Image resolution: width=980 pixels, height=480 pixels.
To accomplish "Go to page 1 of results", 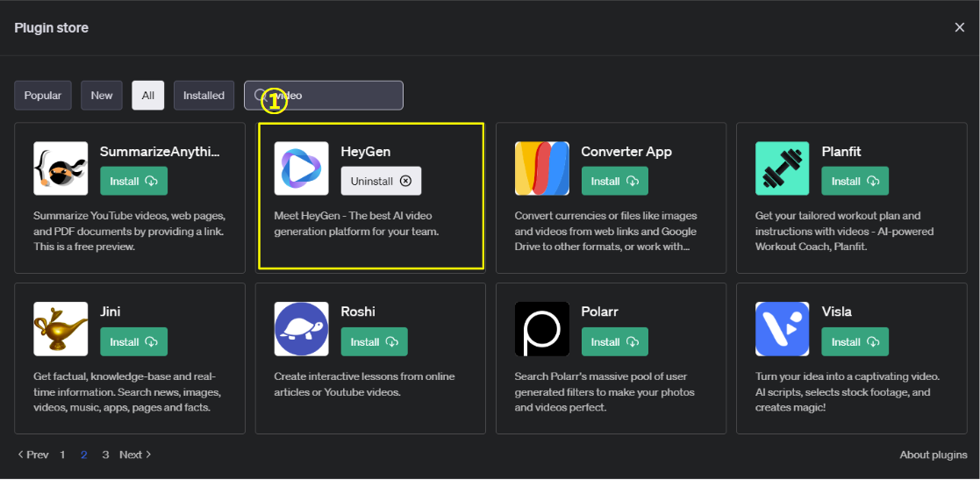I will [x=62, y=455].
